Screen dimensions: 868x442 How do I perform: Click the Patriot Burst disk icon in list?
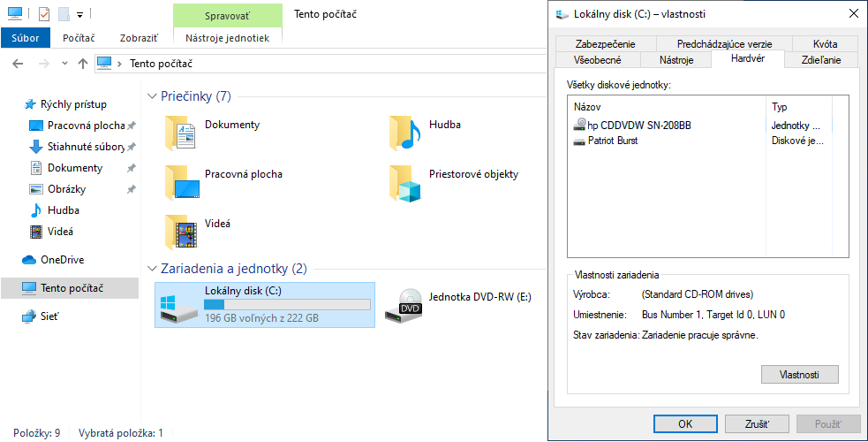pyautogui.click(x=579, y=141)
